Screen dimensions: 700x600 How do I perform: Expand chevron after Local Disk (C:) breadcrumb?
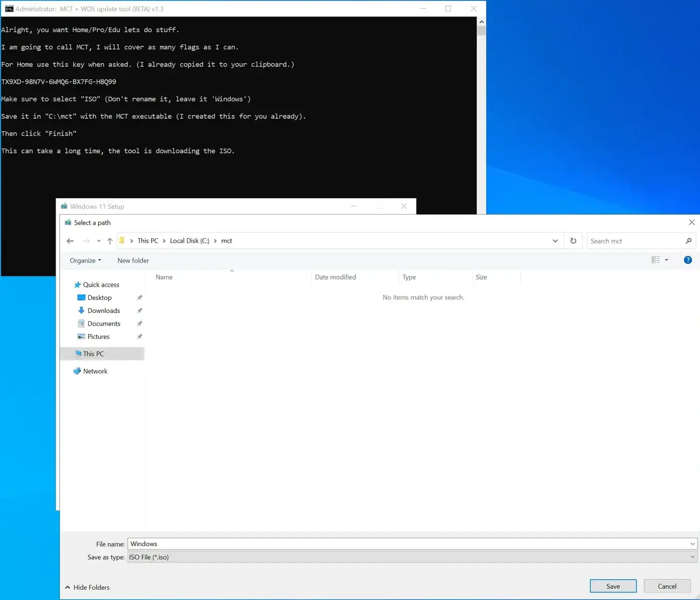coord(215,241)
